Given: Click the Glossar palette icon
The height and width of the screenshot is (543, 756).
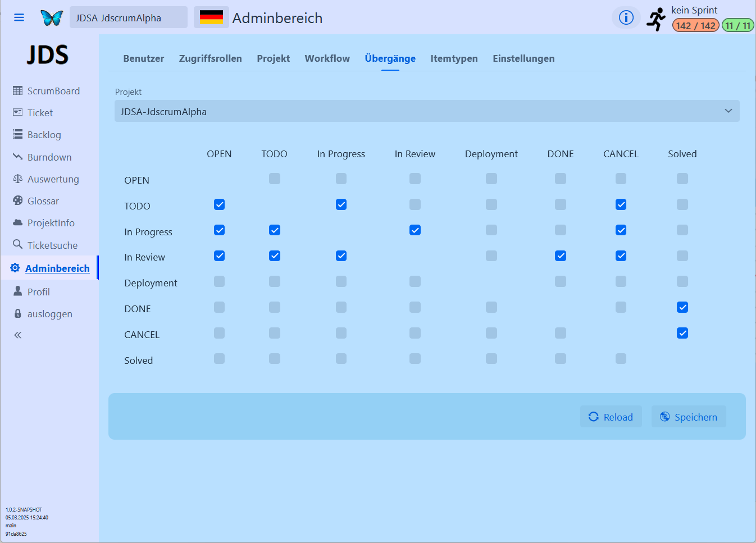Looking at the screenshot, I should (18, 200).
